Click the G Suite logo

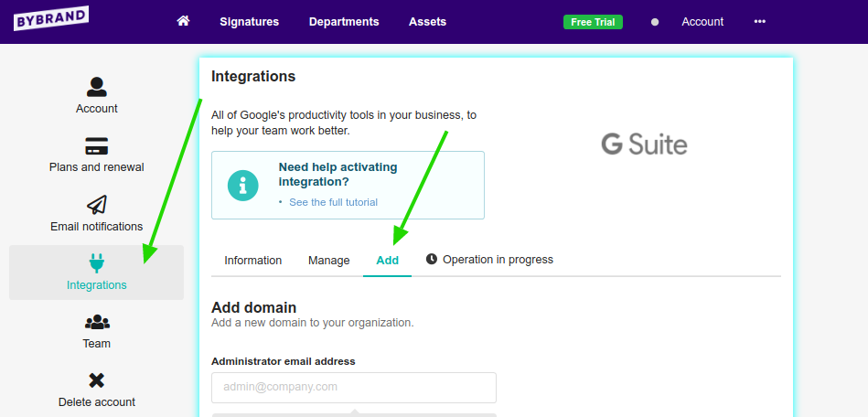[644, 144]
